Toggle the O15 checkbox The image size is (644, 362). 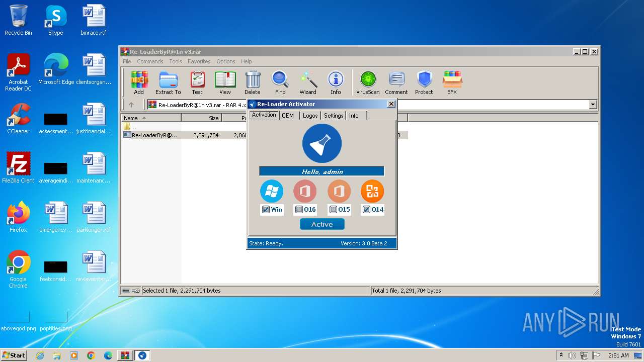pyautogui.click(x=333, y=210)
